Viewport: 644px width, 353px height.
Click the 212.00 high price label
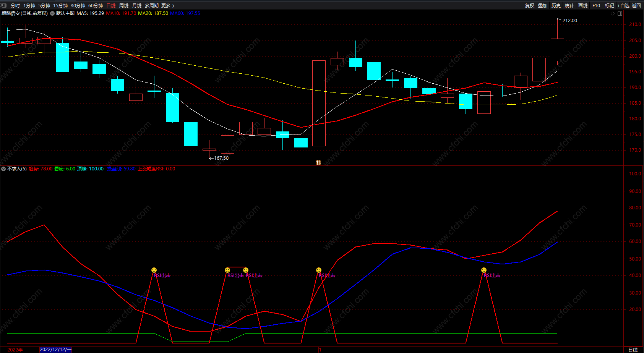(570, 21)
